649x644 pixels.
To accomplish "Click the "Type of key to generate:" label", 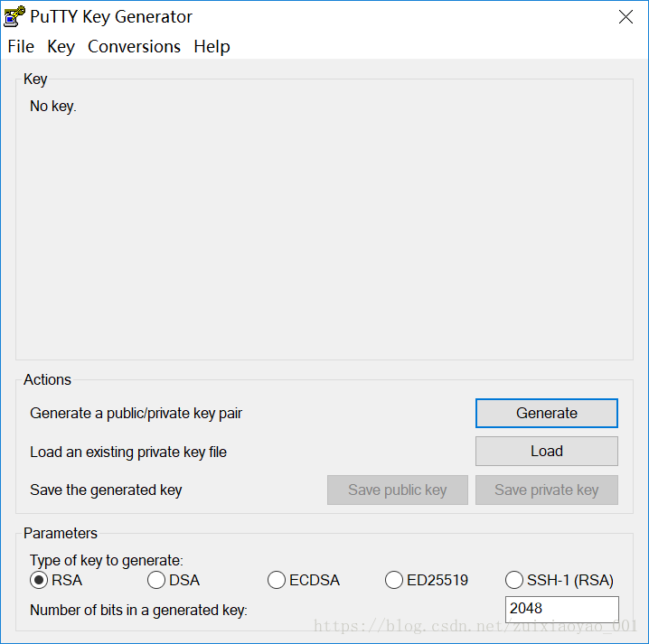I will (x=107, y=560).
